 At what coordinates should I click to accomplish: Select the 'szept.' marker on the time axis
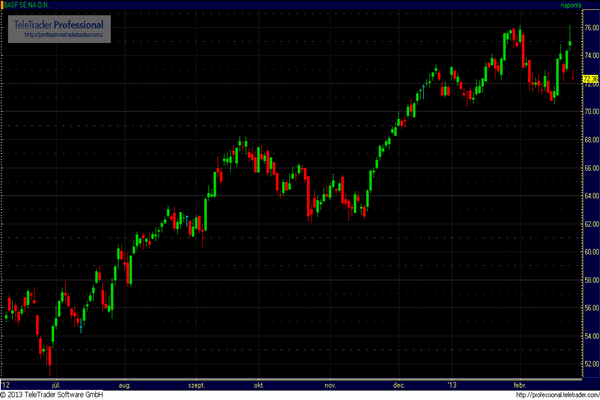pyautogui.click(x=196, y=384)
